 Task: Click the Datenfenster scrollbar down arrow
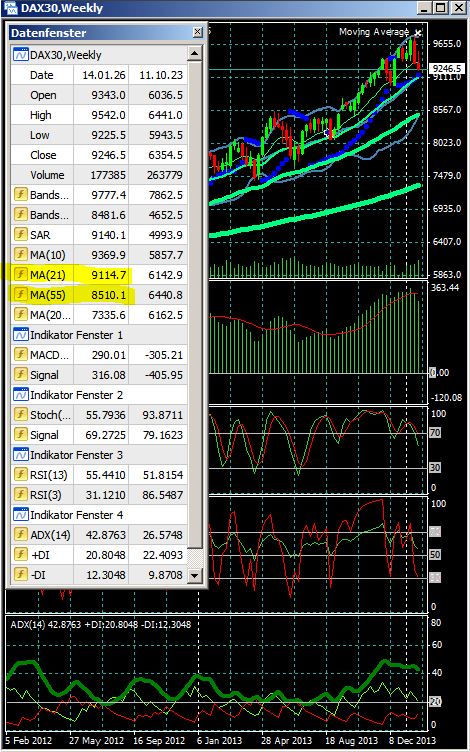[194, 575]
